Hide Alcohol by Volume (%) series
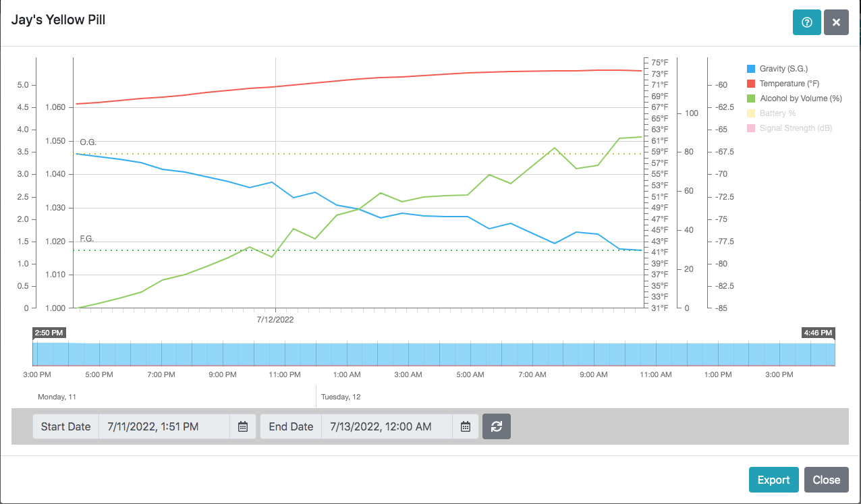Screen dimensions: 861x504 [x=800, y=99]
